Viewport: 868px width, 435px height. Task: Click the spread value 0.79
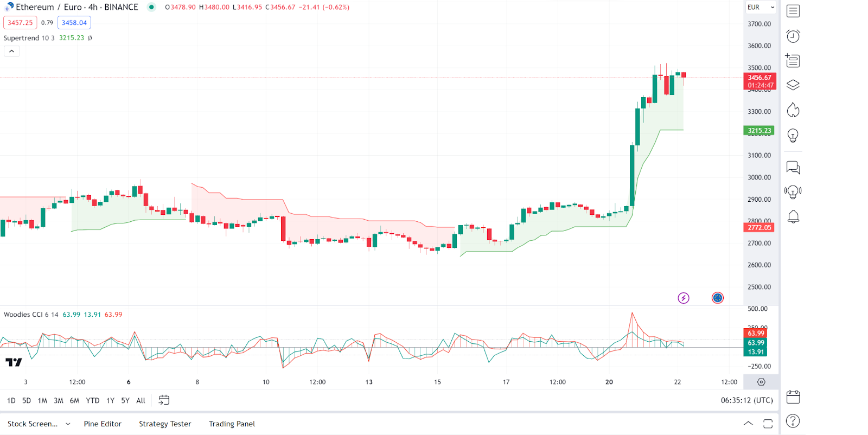[47, 23]
